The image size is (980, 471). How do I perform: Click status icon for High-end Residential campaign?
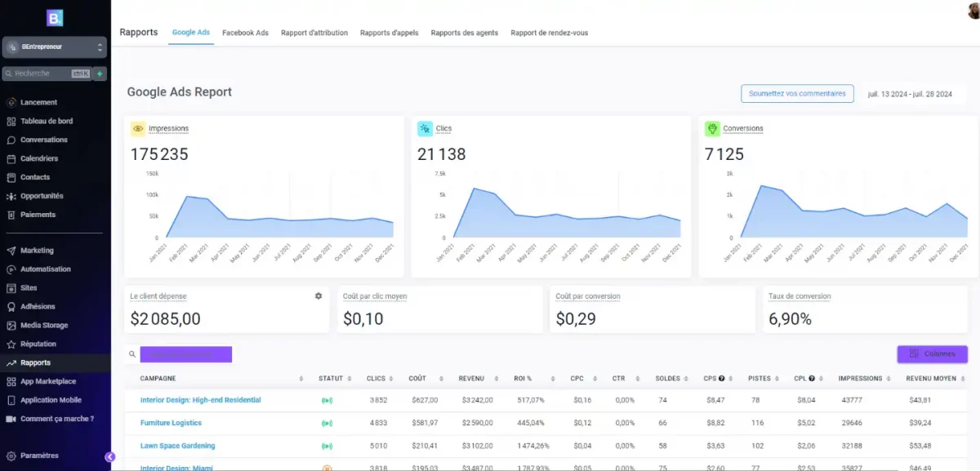(327, 401)
